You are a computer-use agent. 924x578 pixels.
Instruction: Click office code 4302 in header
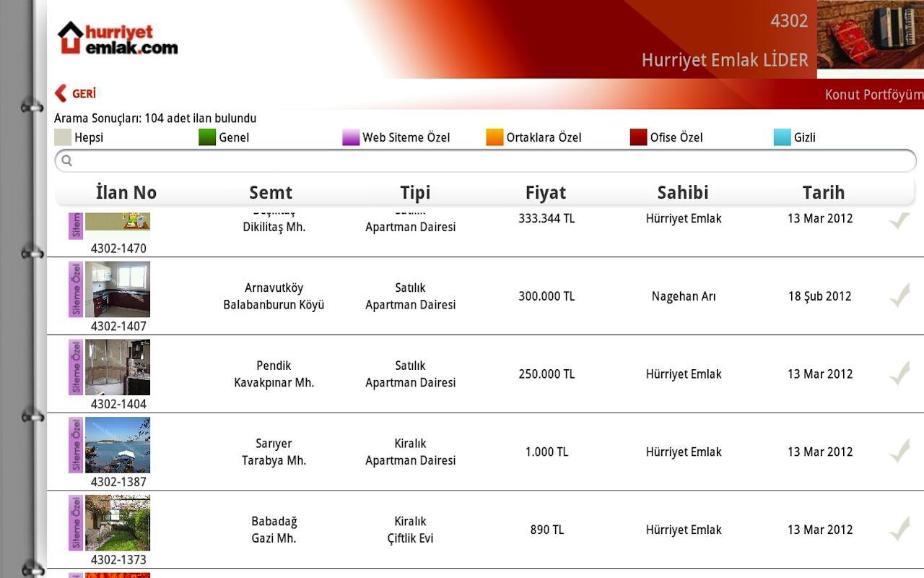pyautogui.click(x=789, y=21)
